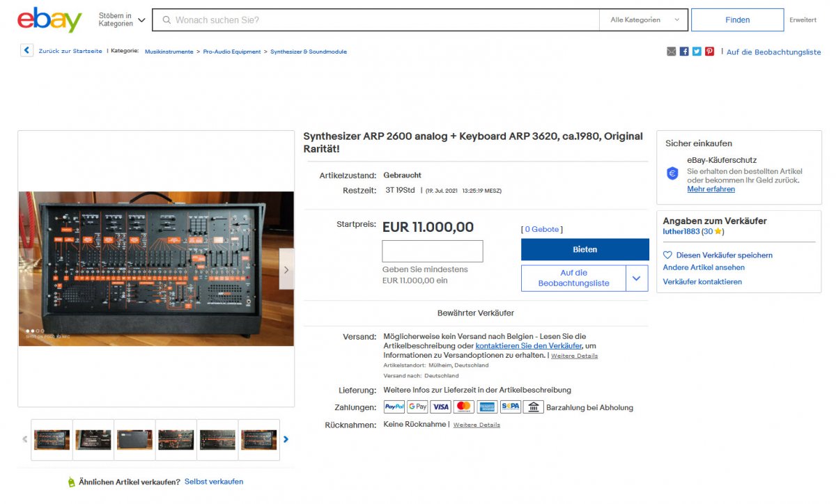
Task: Share listing via email icon
Action: coord(672,52)
